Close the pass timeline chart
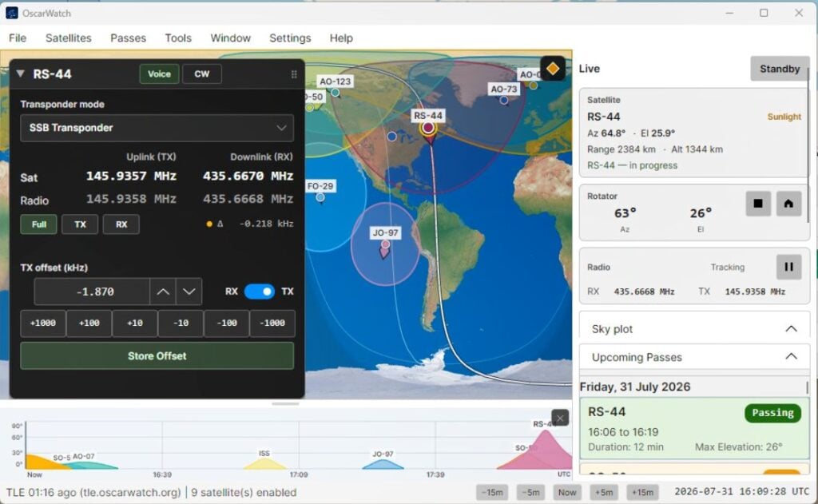The height and width of the screenshot is (504, 818). tap(560, 418)
